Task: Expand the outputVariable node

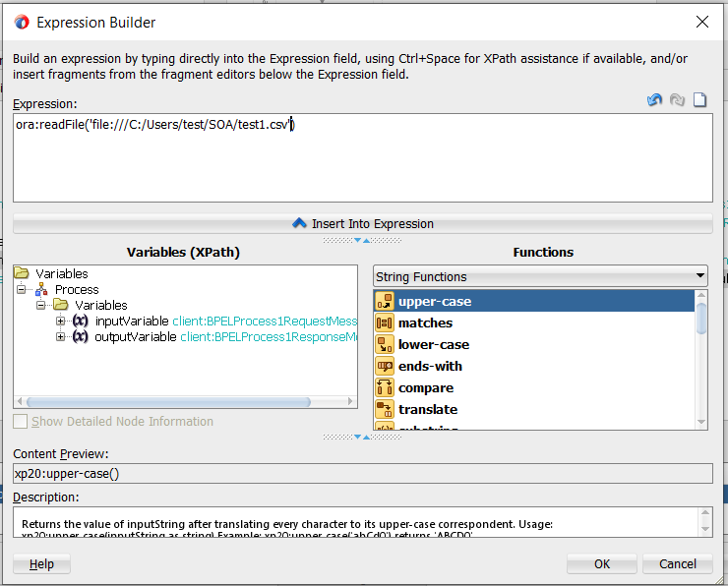Action: 61,337
